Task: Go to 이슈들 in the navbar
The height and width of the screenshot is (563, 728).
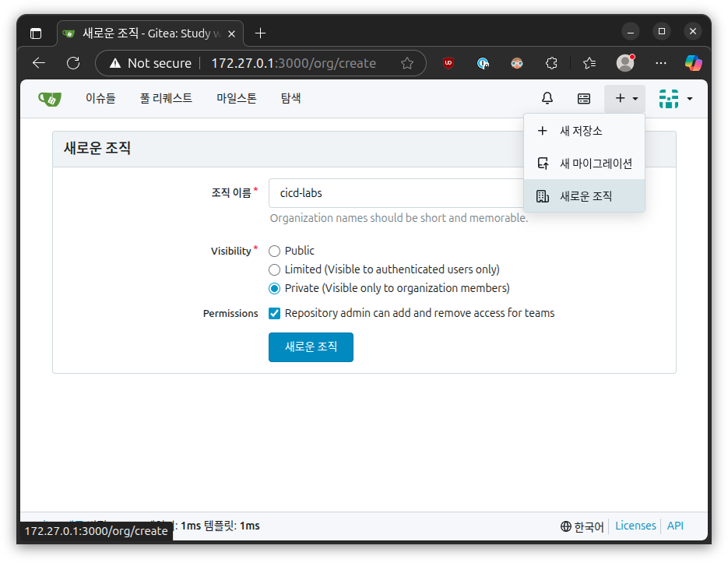Action: [x=100, y=98]
